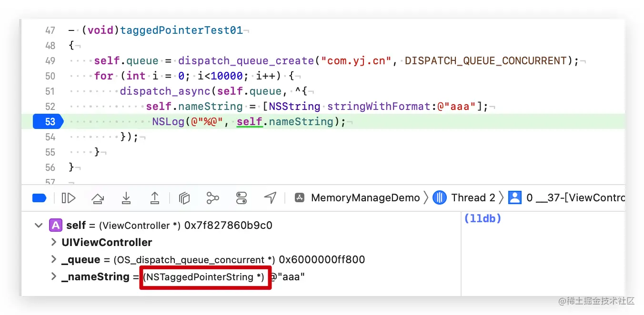
Task: Open the Debug View Hierarchy tool
Action: 184,197
